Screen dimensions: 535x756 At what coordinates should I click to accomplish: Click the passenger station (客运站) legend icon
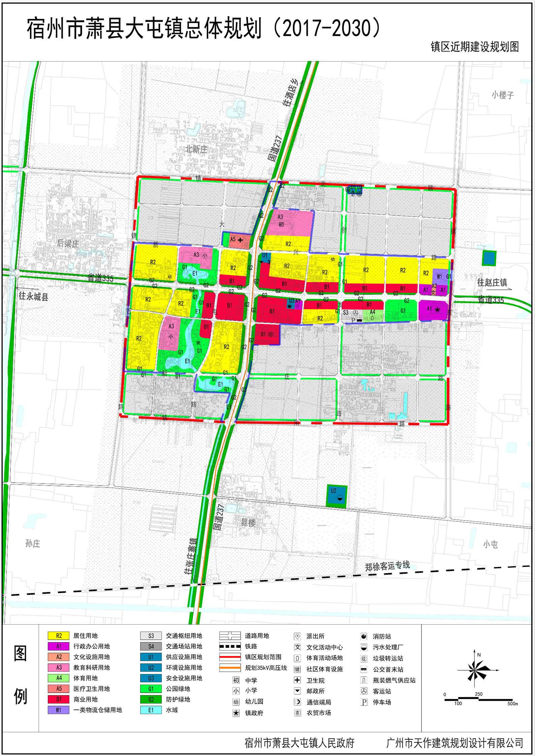[364, 691]
